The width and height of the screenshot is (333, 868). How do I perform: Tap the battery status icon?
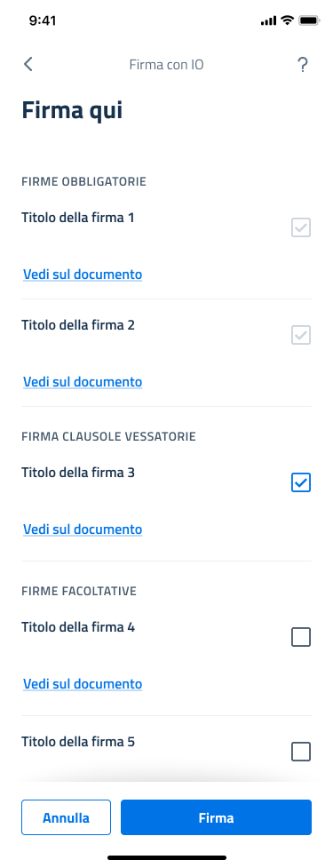point(309,20)
